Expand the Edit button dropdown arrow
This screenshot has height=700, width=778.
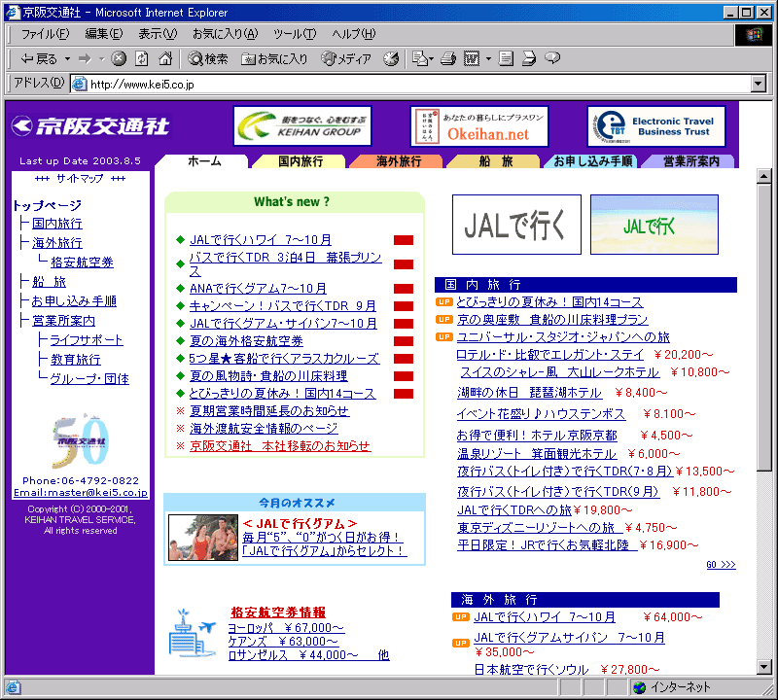point(488,58)
